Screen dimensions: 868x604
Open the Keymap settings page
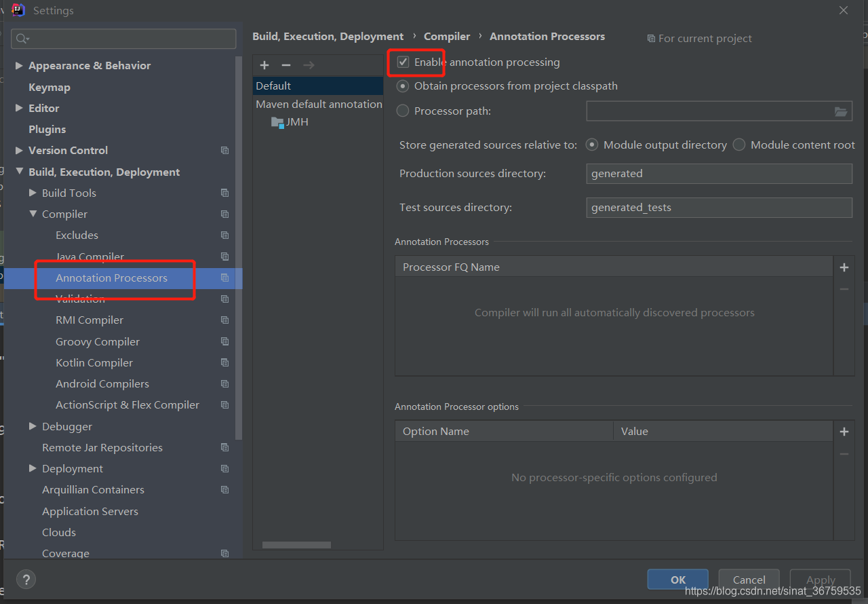click(x=50, y=88)
